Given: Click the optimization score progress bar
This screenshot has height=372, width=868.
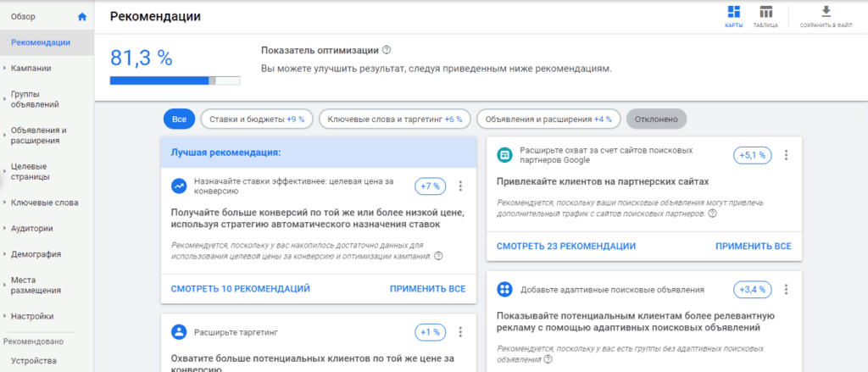Looking at the screenshot, I should pyautogui.click(x=175, y=81).
